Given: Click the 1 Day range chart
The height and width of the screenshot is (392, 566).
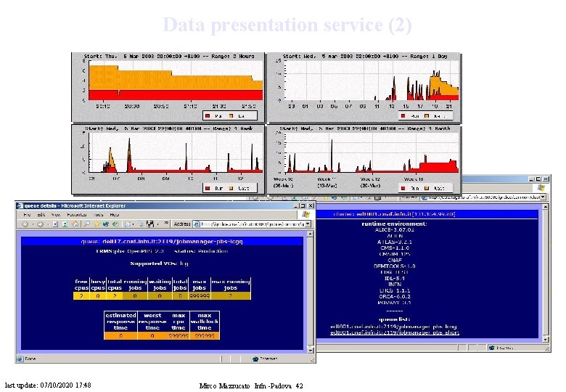Looking at the screenshot, I should click(x=364, y=87).
